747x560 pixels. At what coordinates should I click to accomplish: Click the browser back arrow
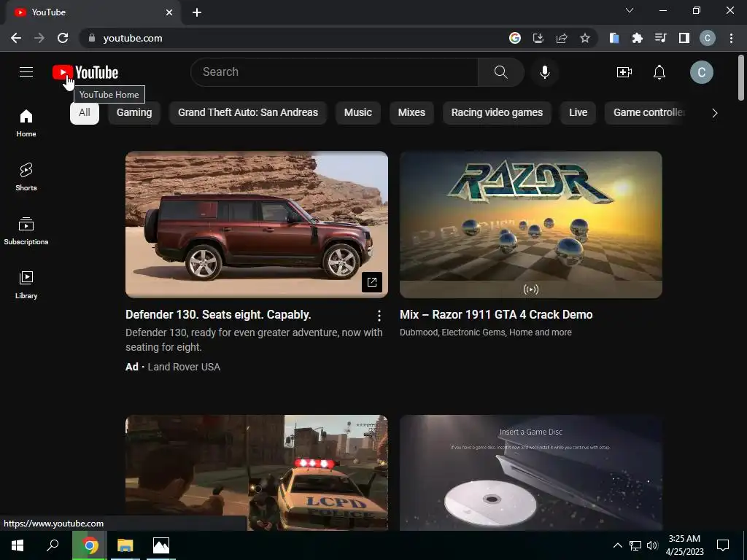click(16, 38)
